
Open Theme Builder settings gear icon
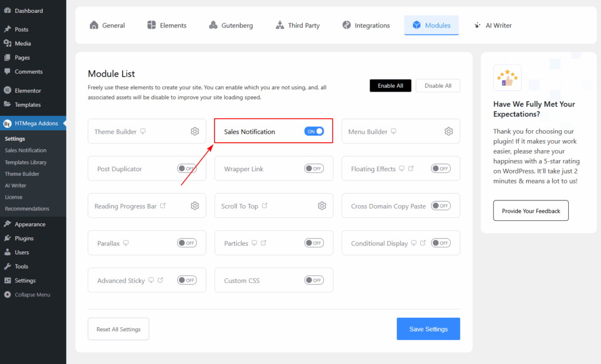(x=195, y=131)
